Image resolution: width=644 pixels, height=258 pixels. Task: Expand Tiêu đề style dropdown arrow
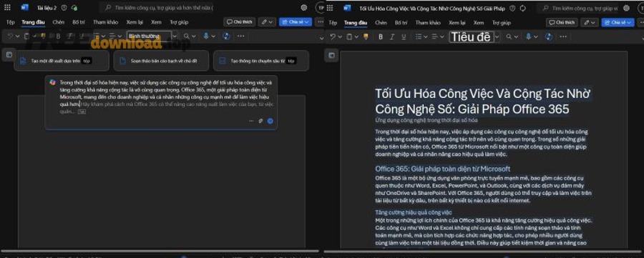click(497, 36)
